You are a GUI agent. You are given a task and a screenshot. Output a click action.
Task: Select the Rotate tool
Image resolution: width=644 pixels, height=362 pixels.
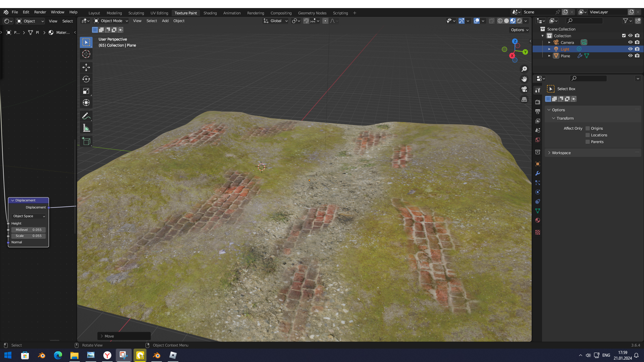(86, 79)
